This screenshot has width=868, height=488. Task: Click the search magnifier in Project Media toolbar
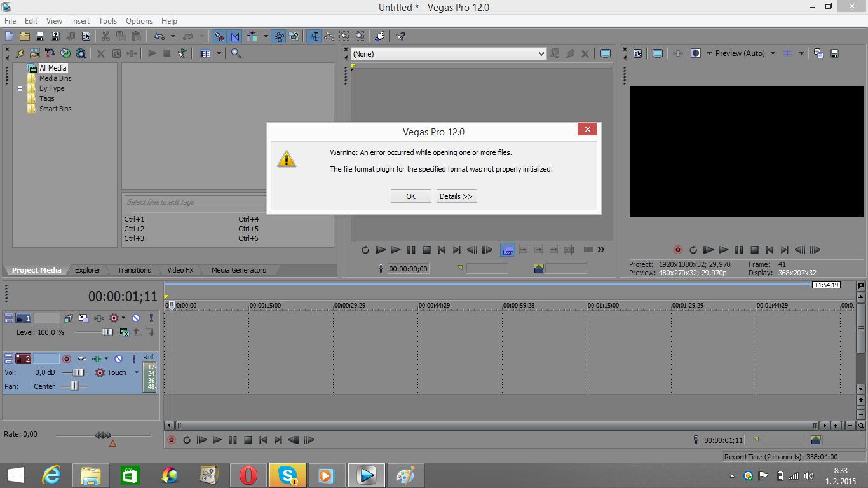pos(236,53)
